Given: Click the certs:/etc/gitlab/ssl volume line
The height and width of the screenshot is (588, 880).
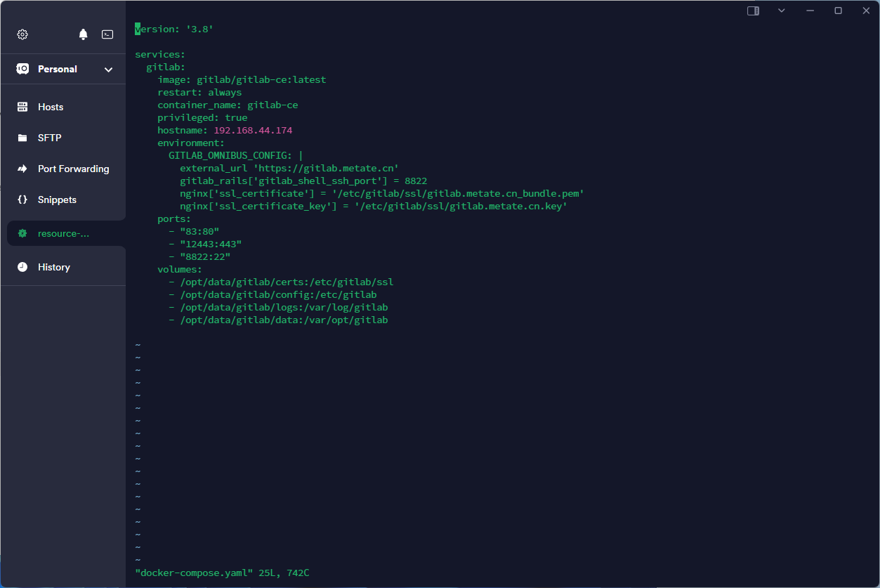Looking at the screenshot, I should tap(281, 282).
